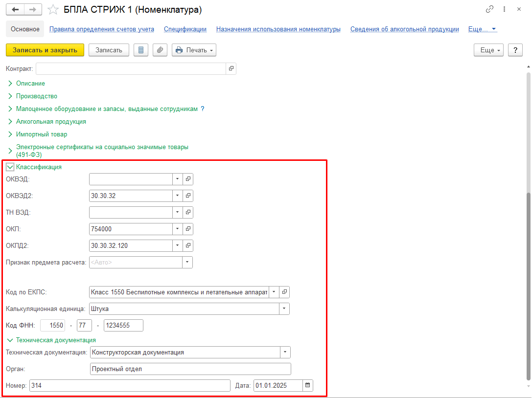The image size is (532, 398).
Task: Open the Печать dropdown menu
Action: 194,50
